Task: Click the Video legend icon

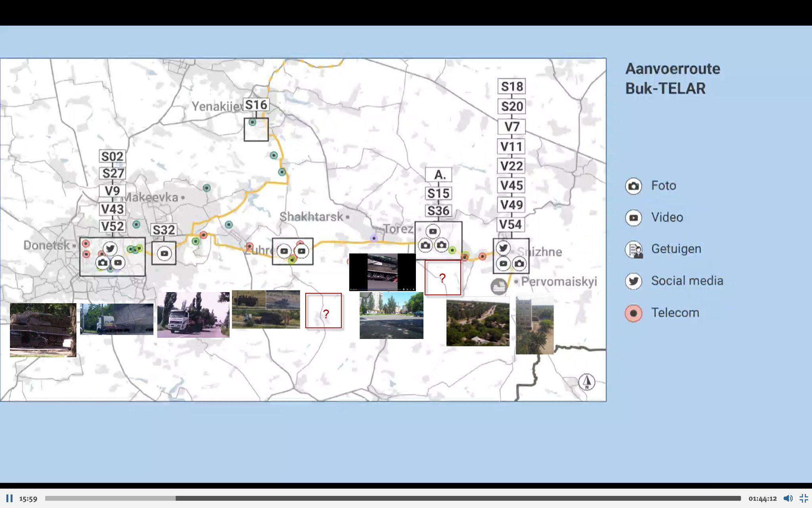Action: pos(633,218)
